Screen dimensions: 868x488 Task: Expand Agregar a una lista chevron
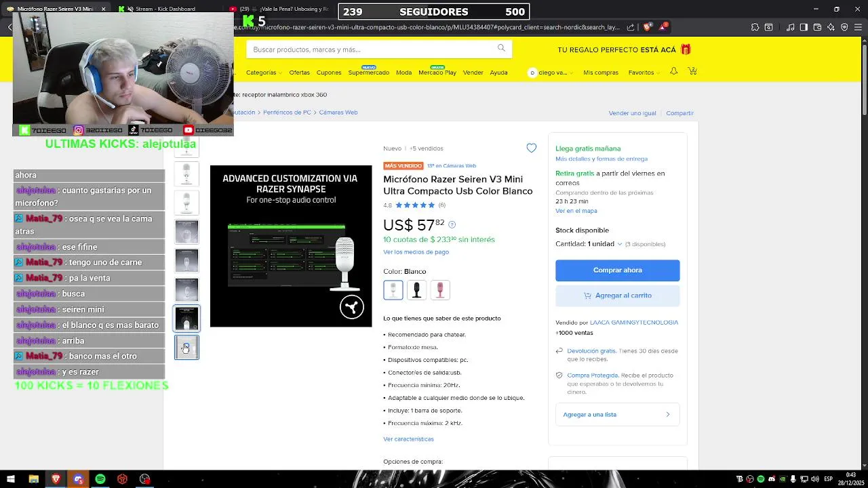pos(668,414)
